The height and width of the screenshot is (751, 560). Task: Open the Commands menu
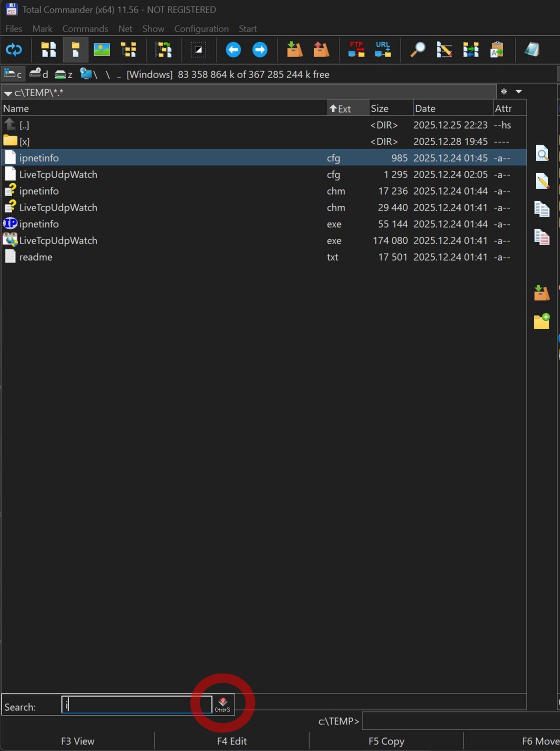point(85,28)
